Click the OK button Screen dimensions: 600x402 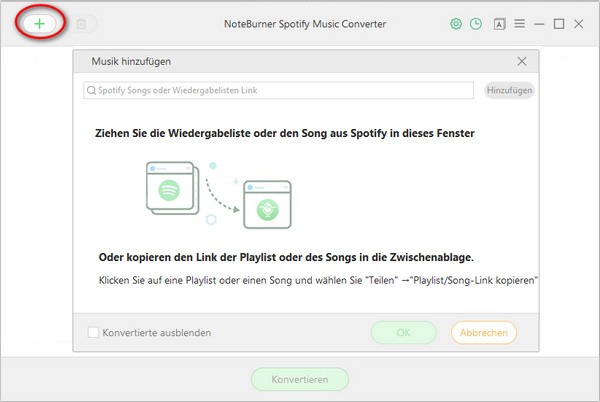403,332
